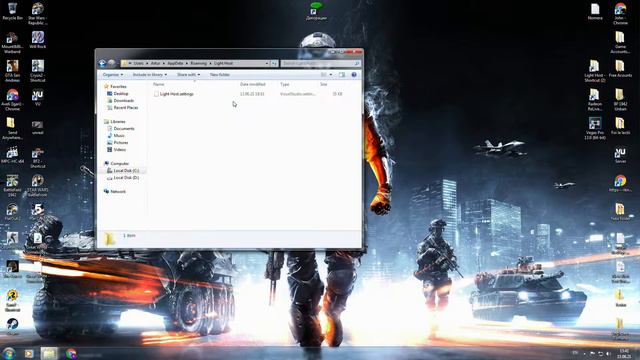This screenshot has width=640, height=360.
Task: Open the taskbar clock and date
Action: [x=625, y=353]
